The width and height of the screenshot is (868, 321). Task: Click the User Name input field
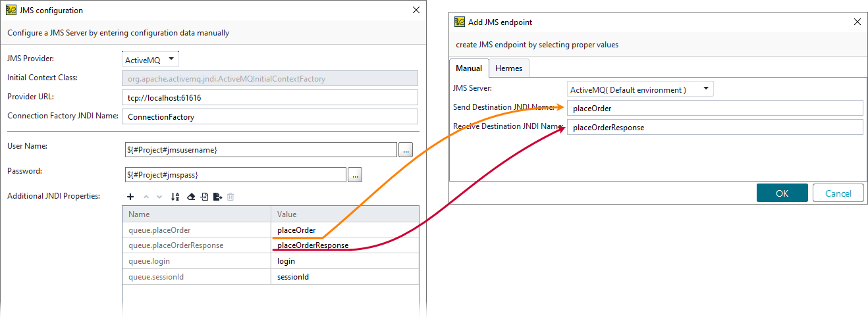tap(259, 150)
